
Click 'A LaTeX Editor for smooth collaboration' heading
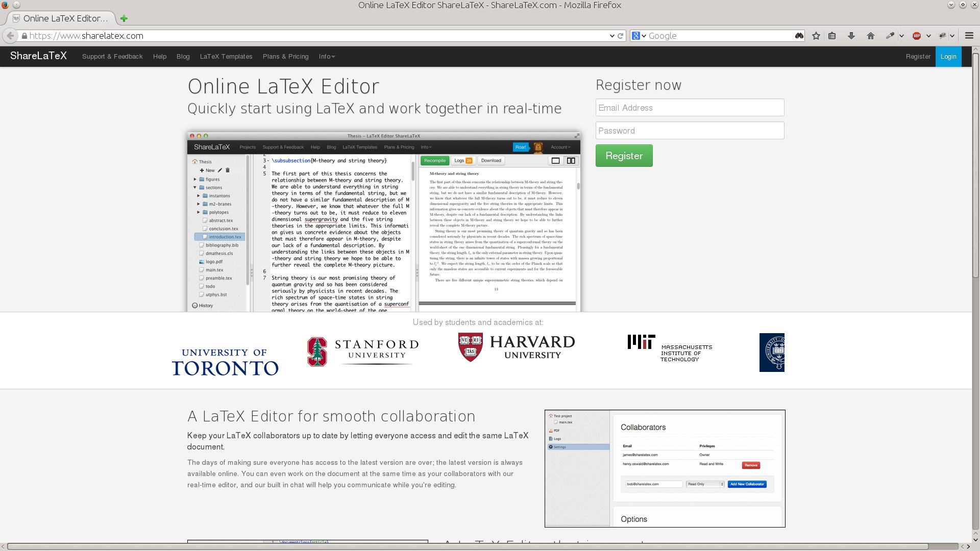(331, 416)
